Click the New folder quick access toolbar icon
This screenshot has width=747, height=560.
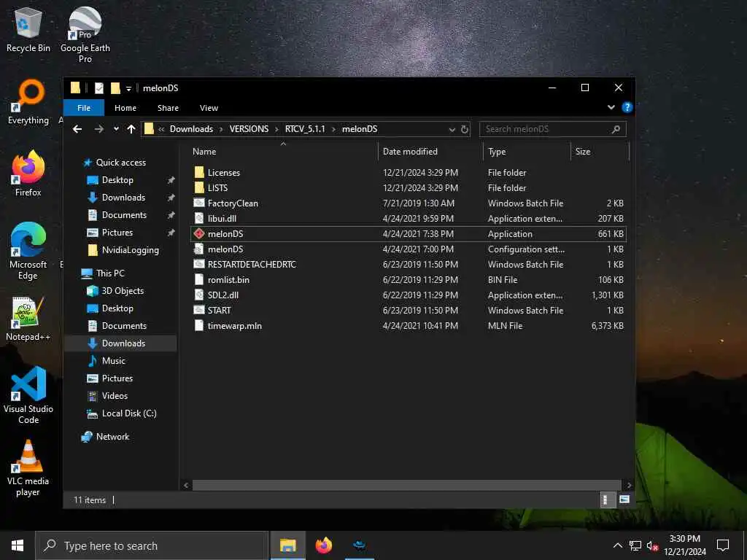115,88
